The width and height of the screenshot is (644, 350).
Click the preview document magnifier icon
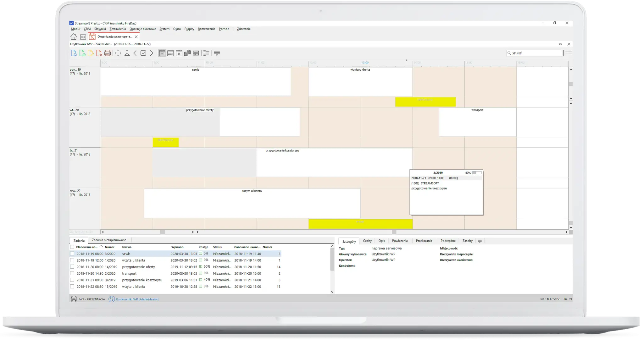click(x=74, y=53)
